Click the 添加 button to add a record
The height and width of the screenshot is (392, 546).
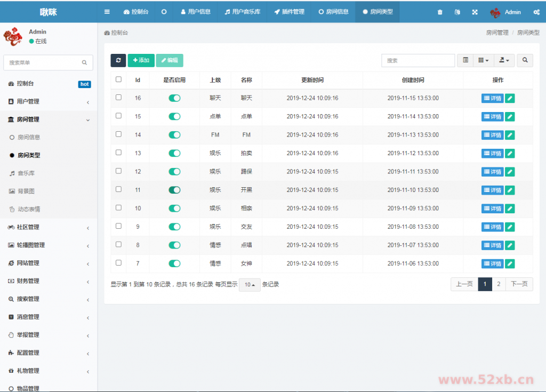(141, 60)
